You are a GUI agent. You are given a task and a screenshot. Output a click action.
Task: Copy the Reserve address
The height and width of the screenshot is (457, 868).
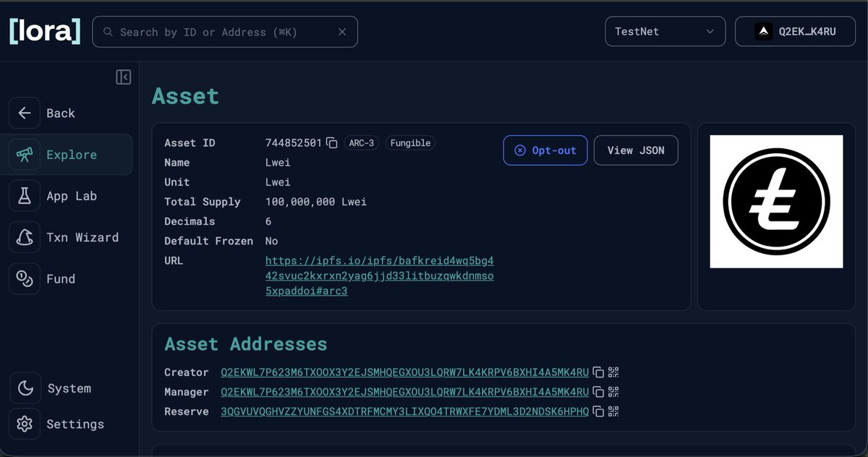[x=598, y=411]
